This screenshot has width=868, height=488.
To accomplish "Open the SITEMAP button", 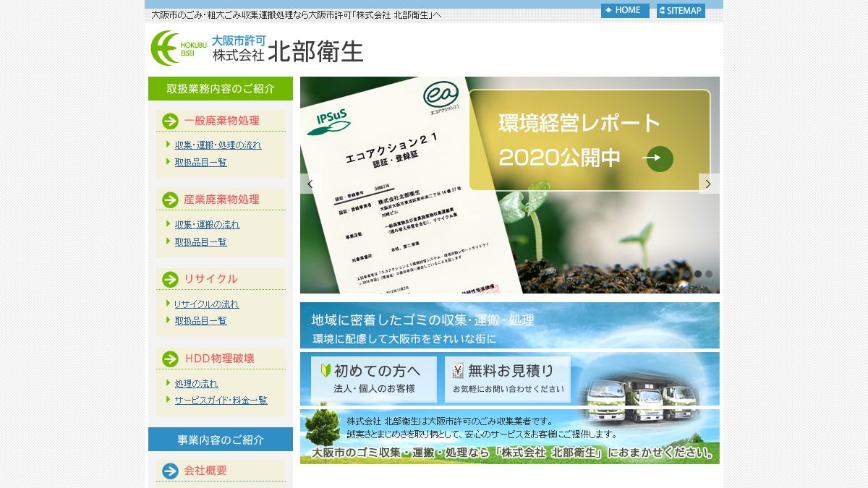I will (x=681, y=11).
